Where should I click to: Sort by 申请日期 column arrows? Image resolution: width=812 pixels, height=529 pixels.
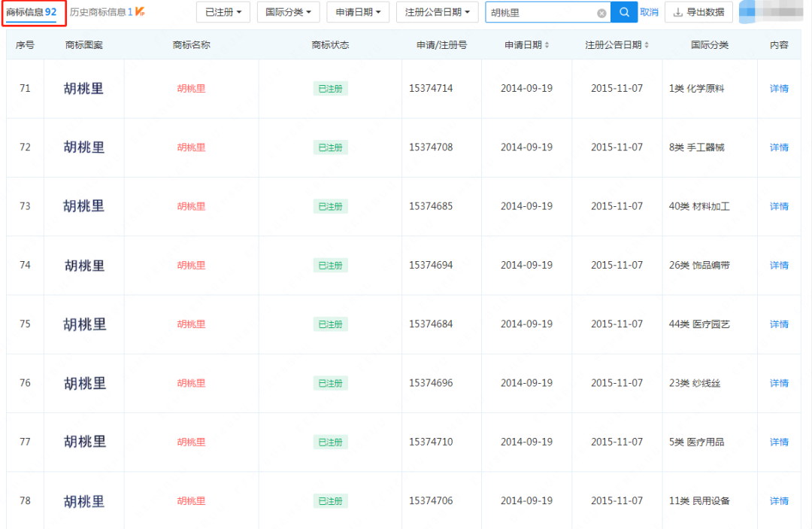(x=547, y=46)
